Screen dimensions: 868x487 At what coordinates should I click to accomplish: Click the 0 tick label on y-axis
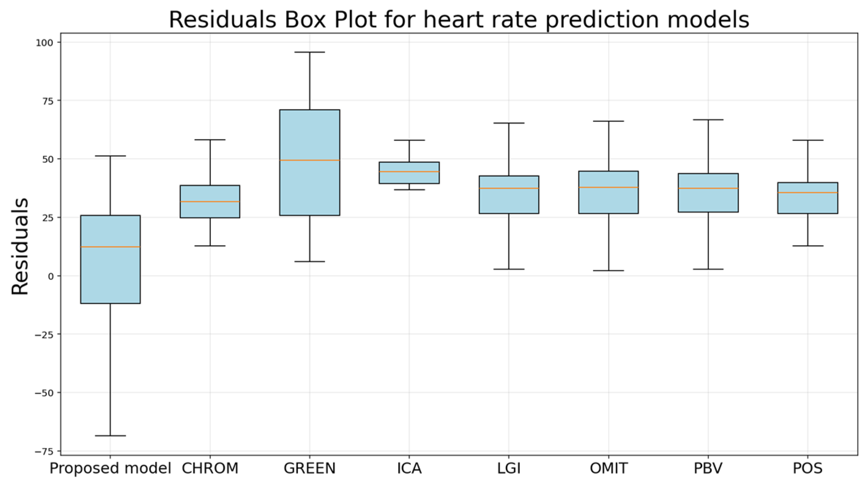tap(51, 276)
